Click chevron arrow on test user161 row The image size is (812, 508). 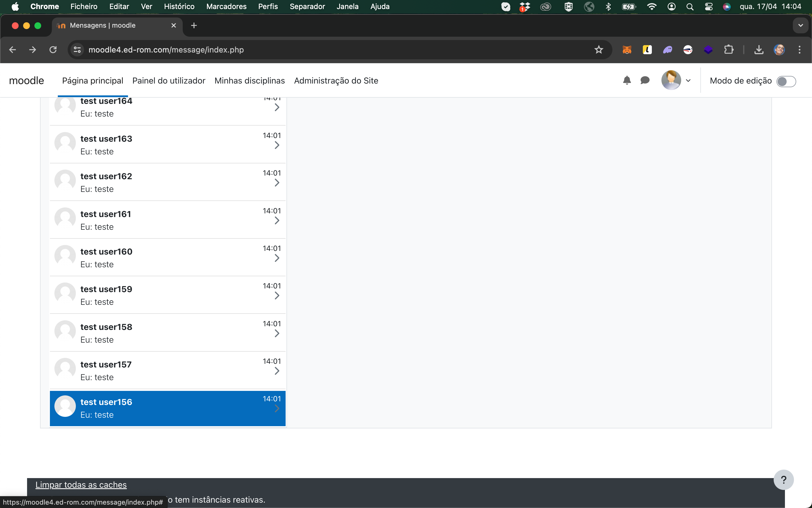[277, 220]
